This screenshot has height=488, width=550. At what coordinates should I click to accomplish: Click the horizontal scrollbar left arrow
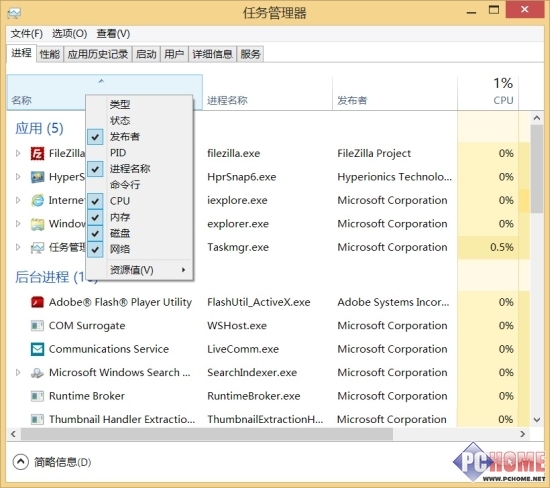tap(13, 434)
